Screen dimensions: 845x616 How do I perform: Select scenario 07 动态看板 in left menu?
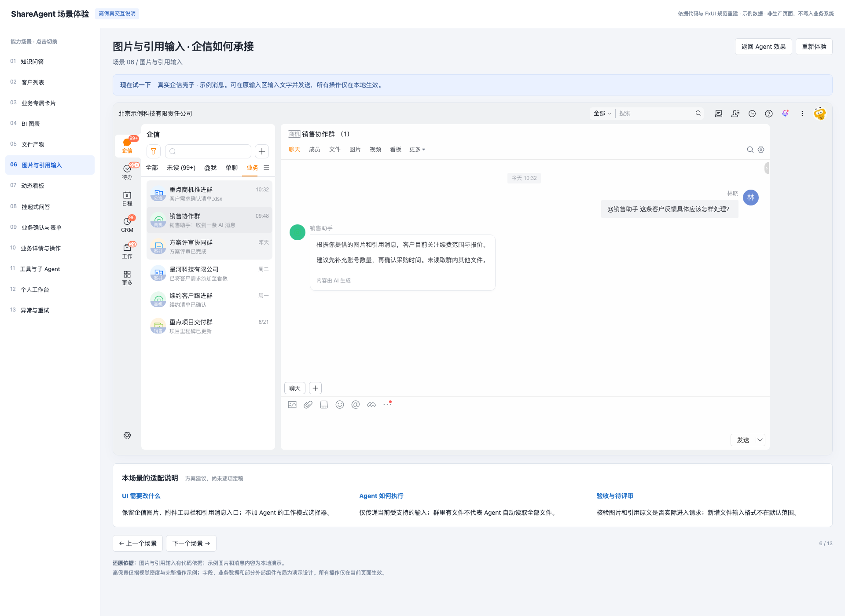pyautogui.click(x=50, y=186)
